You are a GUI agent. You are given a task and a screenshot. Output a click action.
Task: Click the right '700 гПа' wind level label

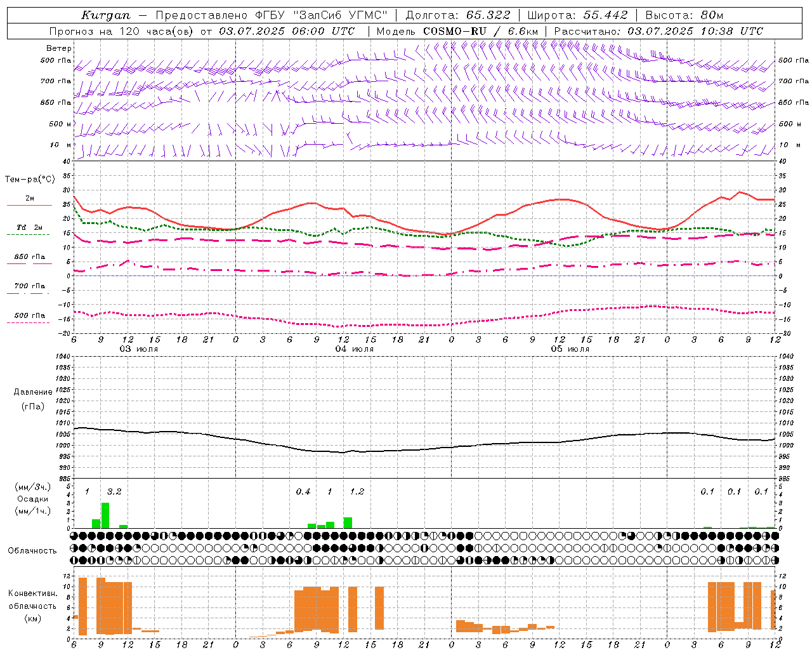point(794,81)
